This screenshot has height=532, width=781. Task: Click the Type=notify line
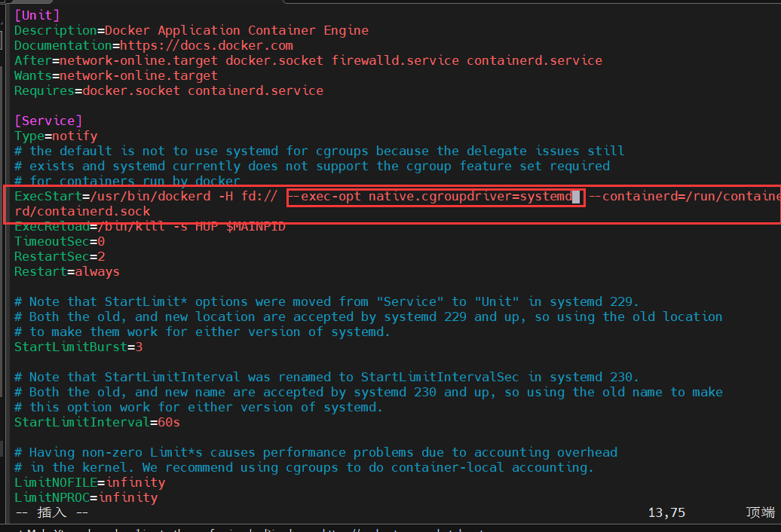click(x=55, y=136)
